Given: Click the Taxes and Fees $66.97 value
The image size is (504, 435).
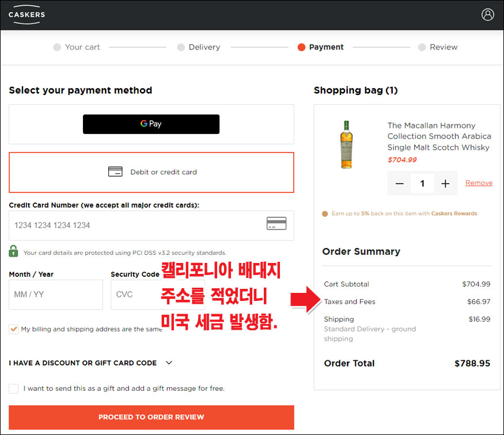Looking at the screenshot, I should point(479,302).
